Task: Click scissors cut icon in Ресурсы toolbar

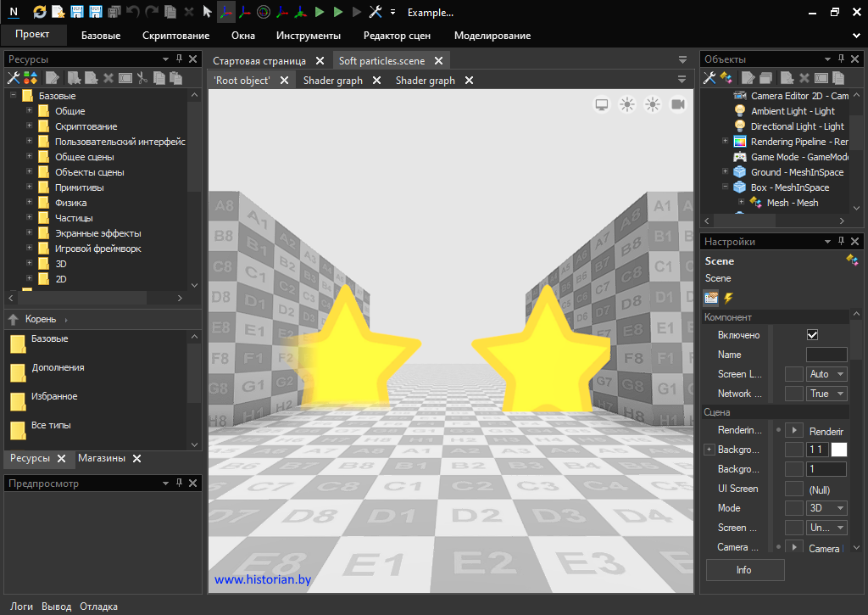Action: pyautogui.click(x=142, y=78)
